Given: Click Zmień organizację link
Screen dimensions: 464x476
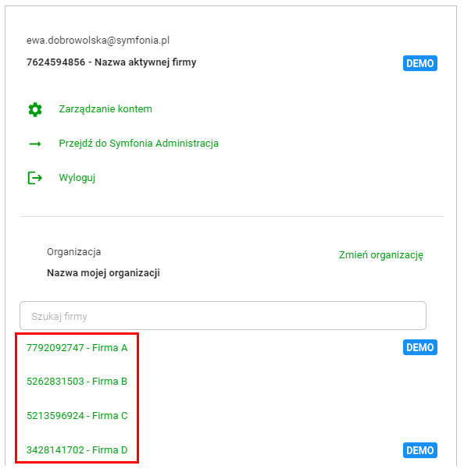Looking at the screenshot, I should coord(381,255).
